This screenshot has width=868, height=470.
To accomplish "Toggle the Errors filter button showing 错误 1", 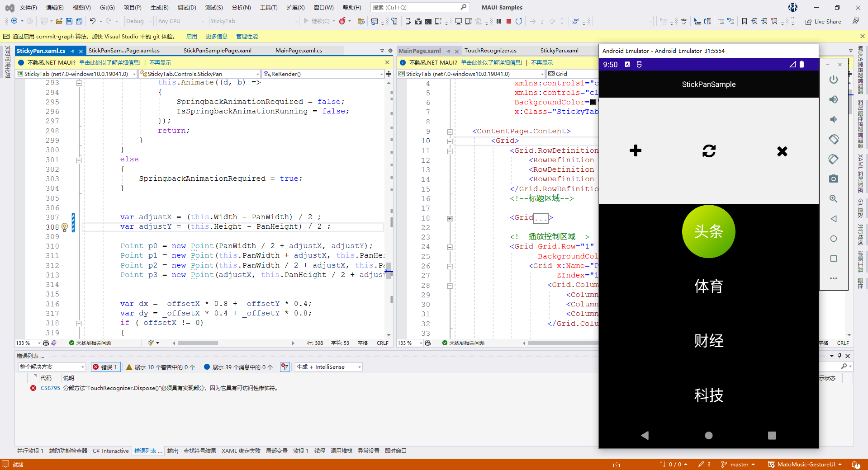I will point(105,367).
